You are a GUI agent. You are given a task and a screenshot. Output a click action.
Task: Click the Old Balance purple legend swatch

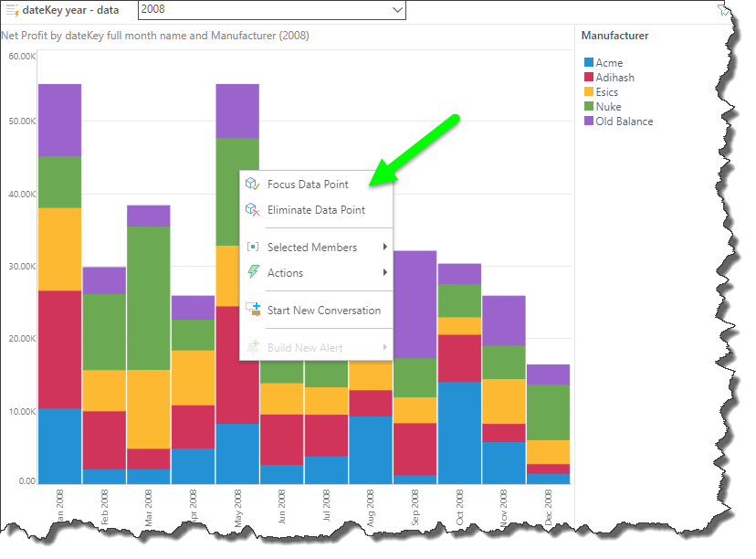[589, 121]
